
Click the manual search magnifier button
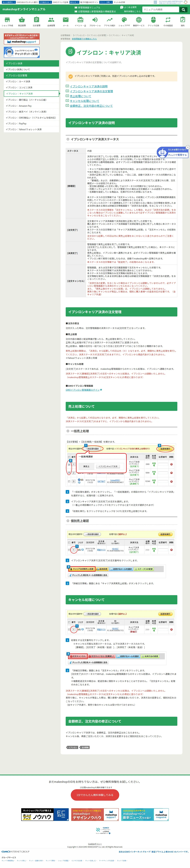click(183, 9)
